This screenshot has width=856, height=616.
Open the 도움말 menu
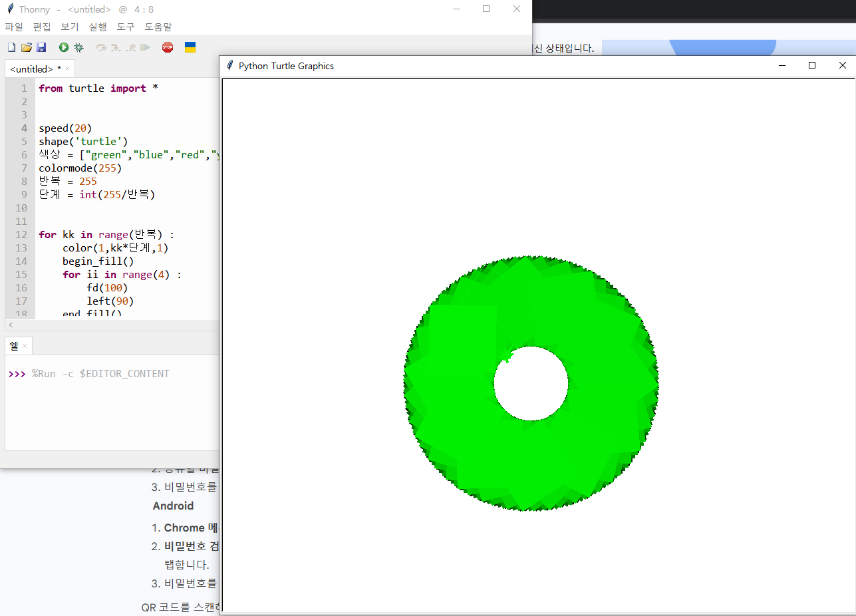pos(158,27)
